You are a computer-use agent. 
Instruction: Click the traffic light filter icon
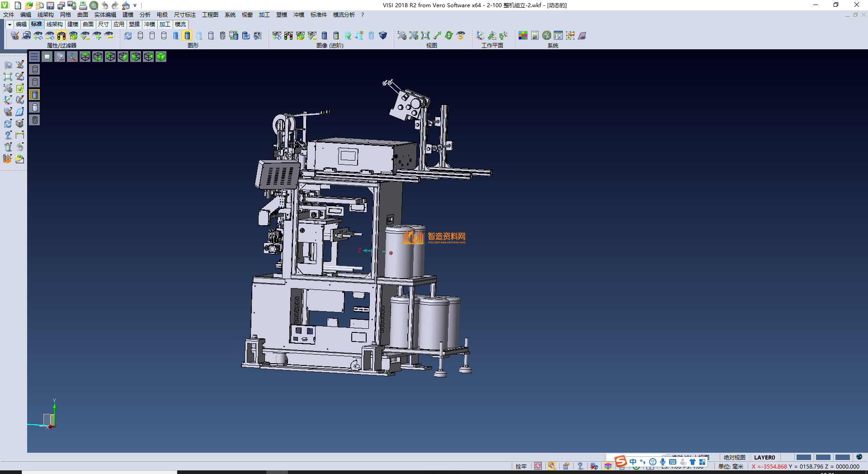[61, 36]
